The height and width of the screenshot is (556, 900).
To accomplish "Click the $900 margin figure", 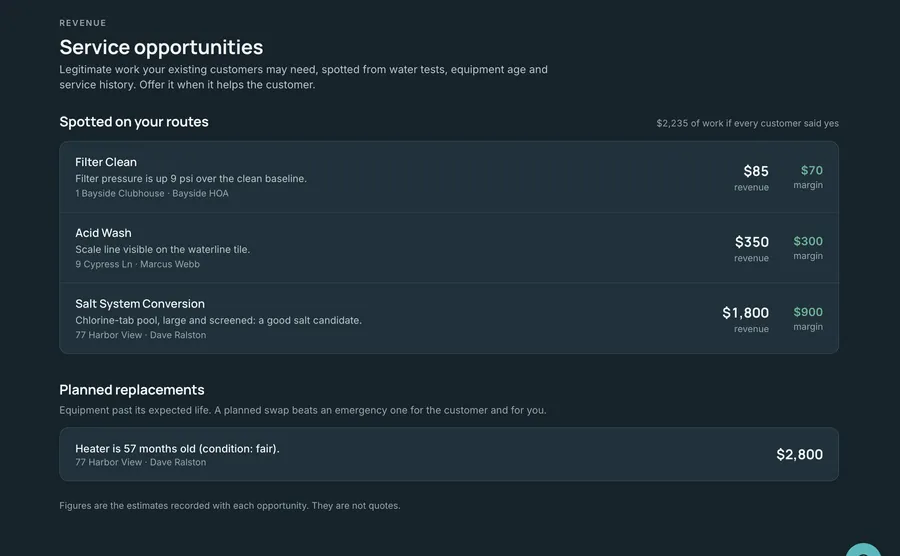I will coord(808,312).
